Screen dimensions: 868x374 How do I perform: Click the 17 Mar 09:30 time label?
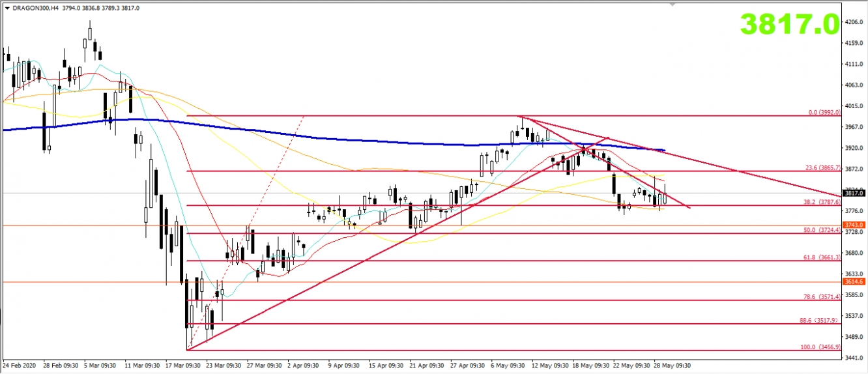[x=183, y=366]
